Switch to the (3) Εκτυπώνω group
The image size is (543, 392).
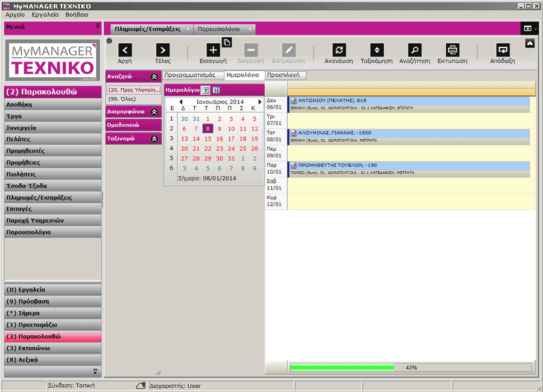coord(53,348)
